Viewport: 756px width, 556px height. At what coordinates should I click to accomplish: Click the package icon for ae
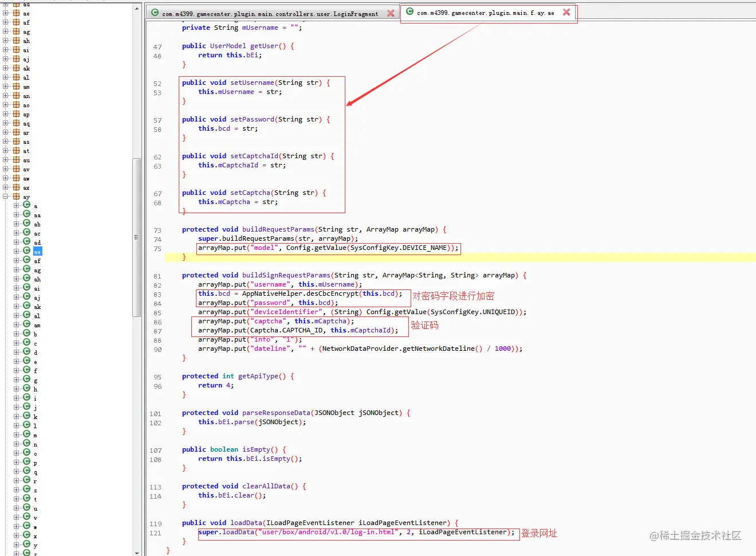(16, 13)
